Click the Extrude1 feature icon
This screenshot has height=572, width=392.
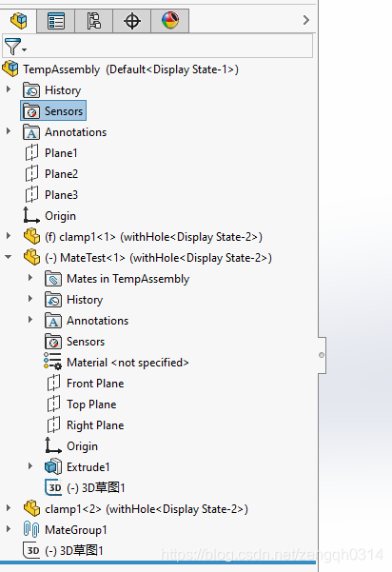53,466
